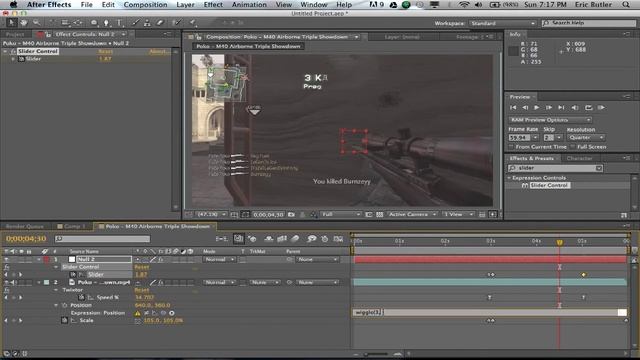Select the Type tool
640x360 pixels.
pyautogui.click(x=119, y=23)
